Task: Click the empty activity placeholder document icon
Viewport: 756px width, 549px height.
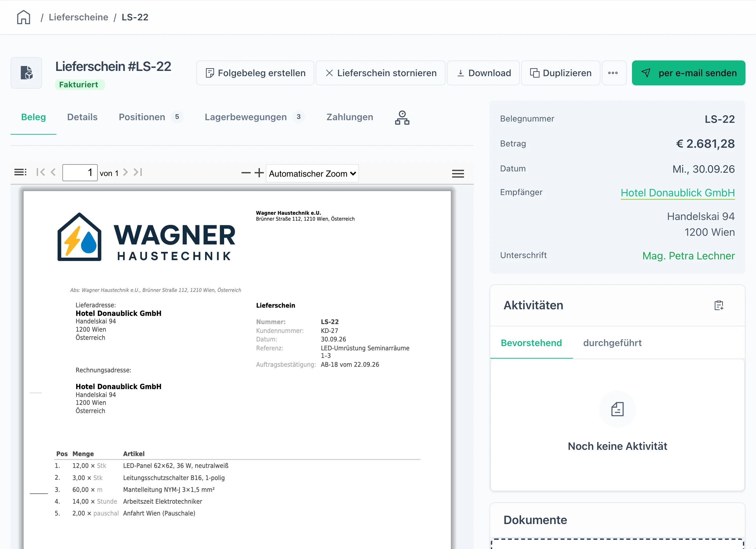Action: coord(617,409)
